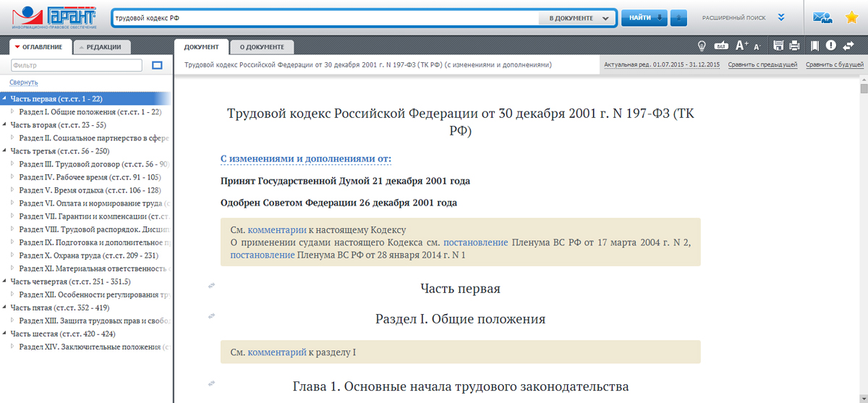868x403 pixels.
Task: Click 'Сравнить с предыдущей' link
Action: click(762, 65)
